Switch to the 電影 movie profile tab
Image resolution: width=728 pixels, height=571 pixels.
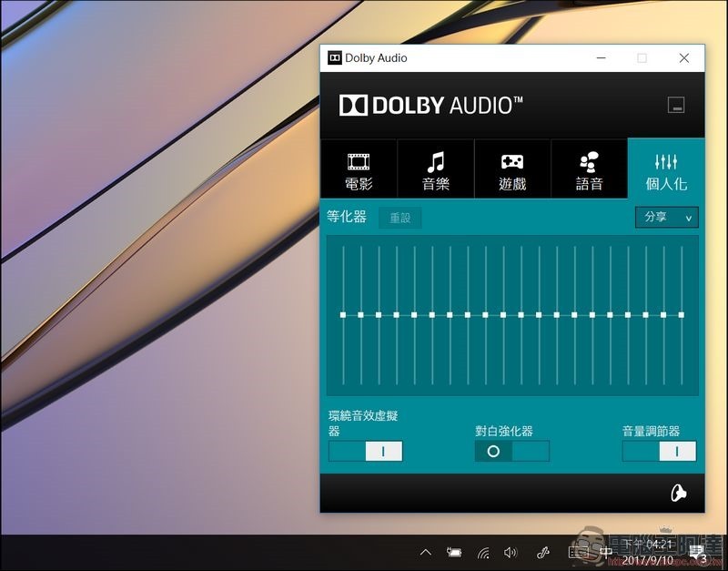click(359, 168)
